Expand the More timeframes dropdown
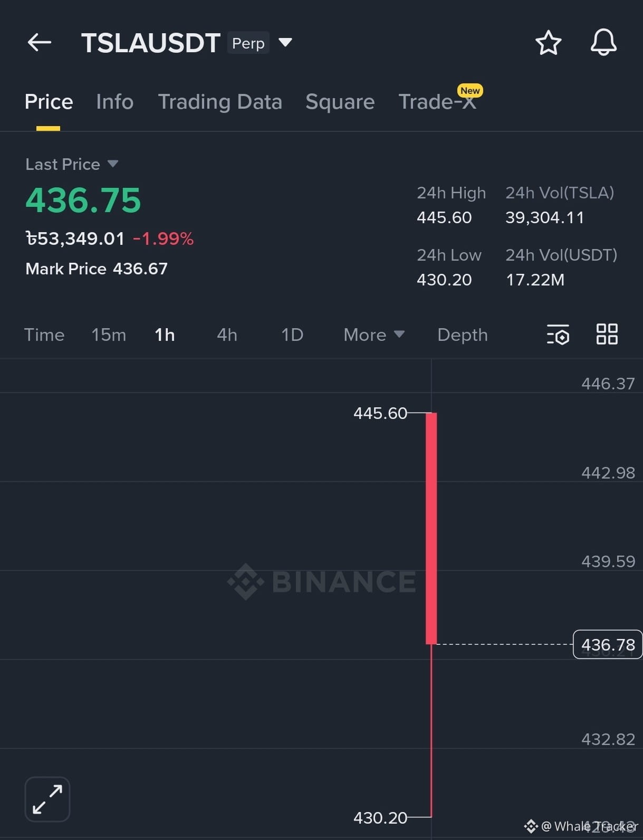Image resolution: width=643 pixels, height=840 pixels. click(374, 335)
